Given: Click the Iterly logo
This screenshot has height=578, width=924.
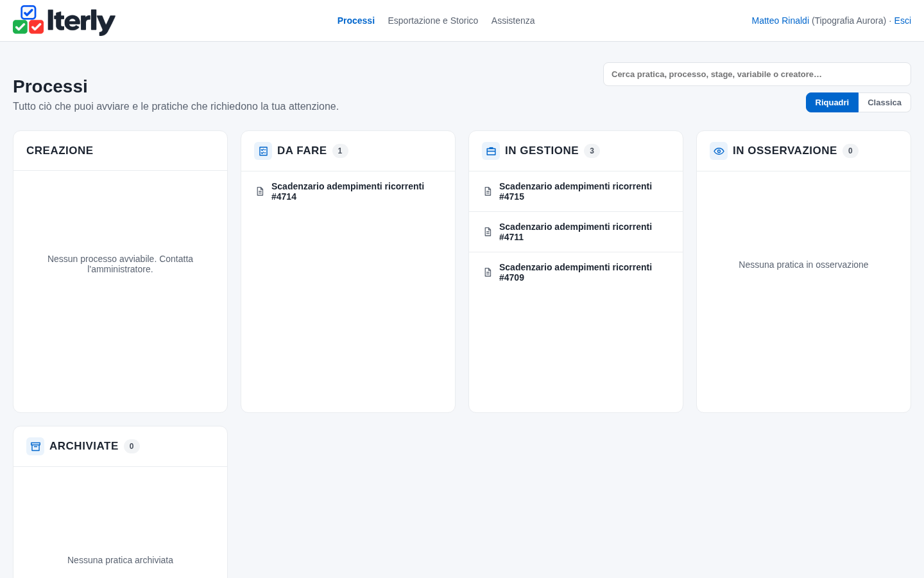Looking at the screenshot, I should 64,21.
